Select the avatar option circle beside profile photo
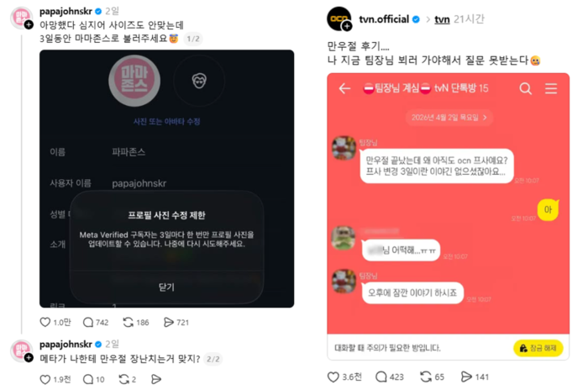The image size is (588, 390). [x=199, y=81]
